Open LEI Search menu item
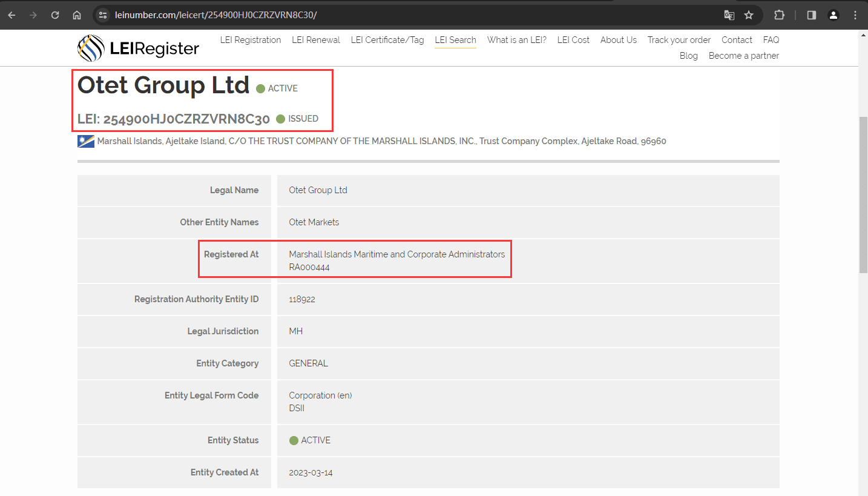Viewport: 868px width, 496px height. (455, 40)
